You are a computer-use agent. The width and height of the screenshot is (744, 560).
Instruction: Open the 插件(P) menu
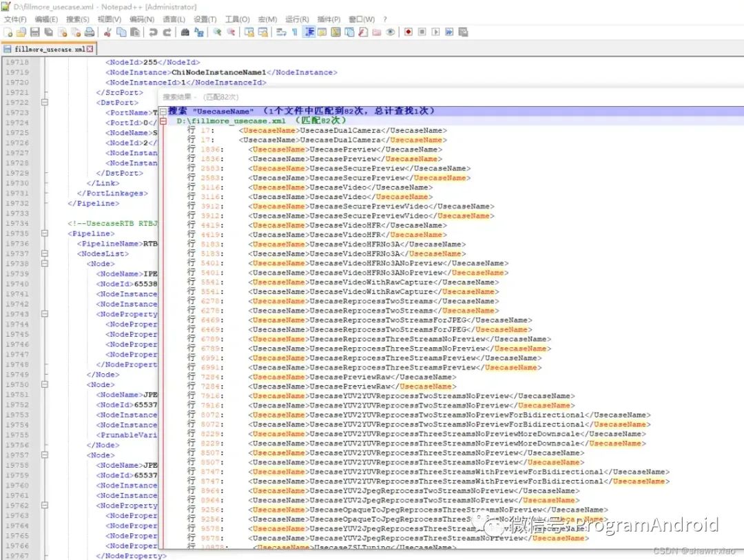[x=329, y=19]
